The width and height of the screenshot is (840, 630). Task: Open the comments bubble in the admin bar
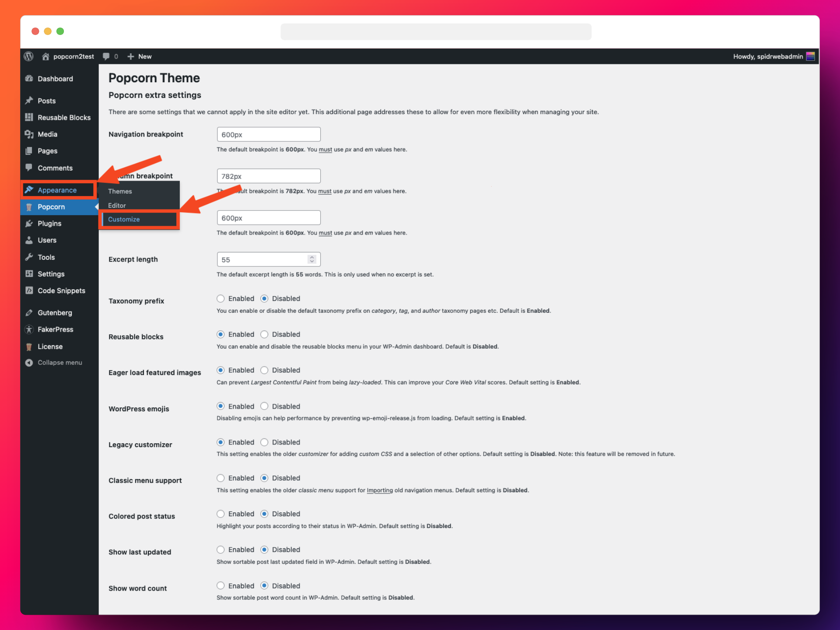click(107, 56)
